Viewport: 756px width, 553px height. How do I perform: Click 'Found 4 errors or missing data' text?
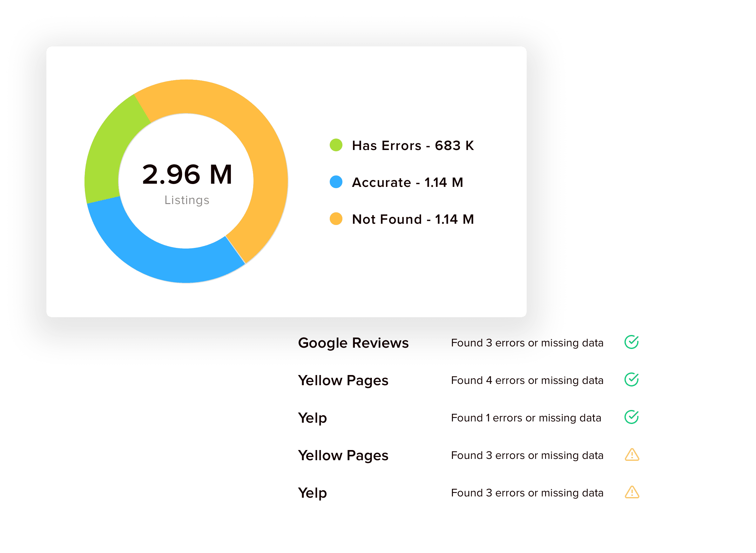click(x=527, y=381)
